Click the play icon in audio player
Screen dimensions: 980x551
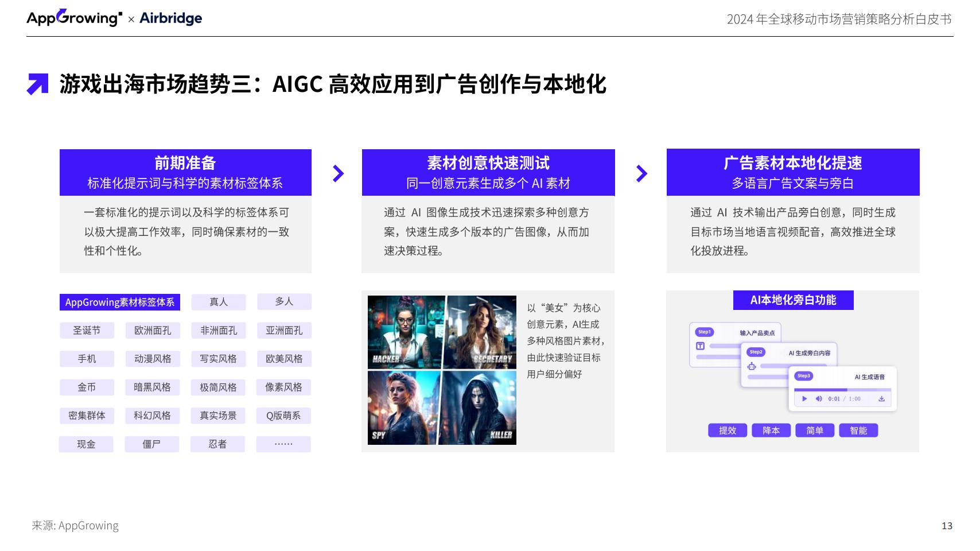click(x=804, y=399)
